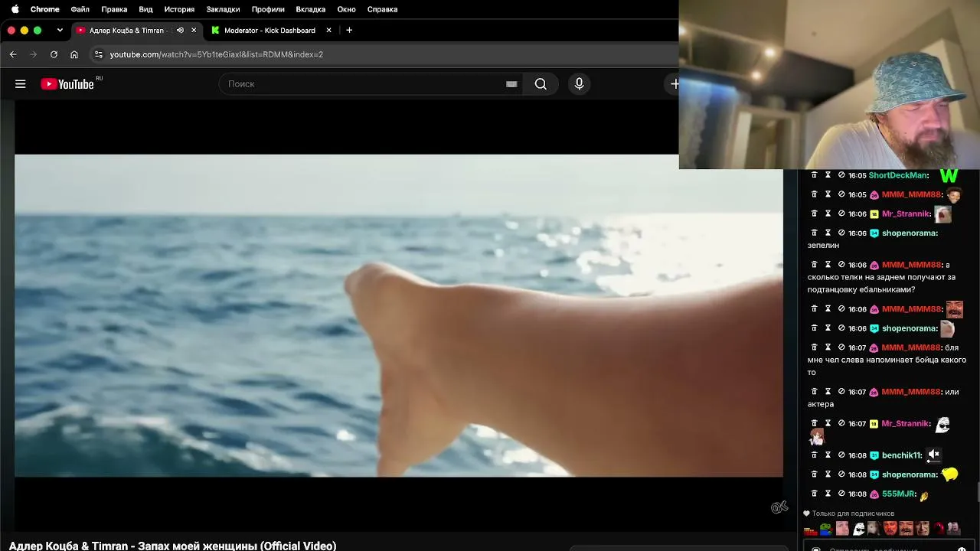Close the Moderator - Kick Dashboard tab
The image size is (980, 551).
click(x=328, y=30)
